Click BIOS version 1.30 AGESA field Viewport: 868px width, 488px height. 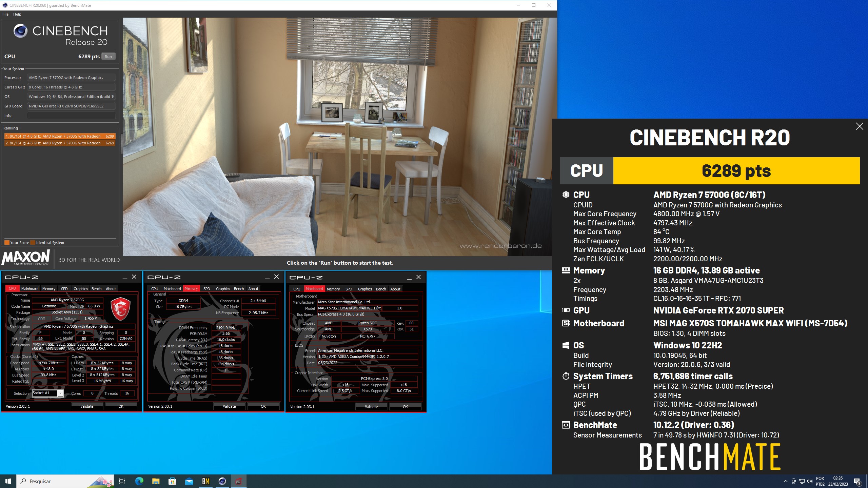click(x=367, y=357)
